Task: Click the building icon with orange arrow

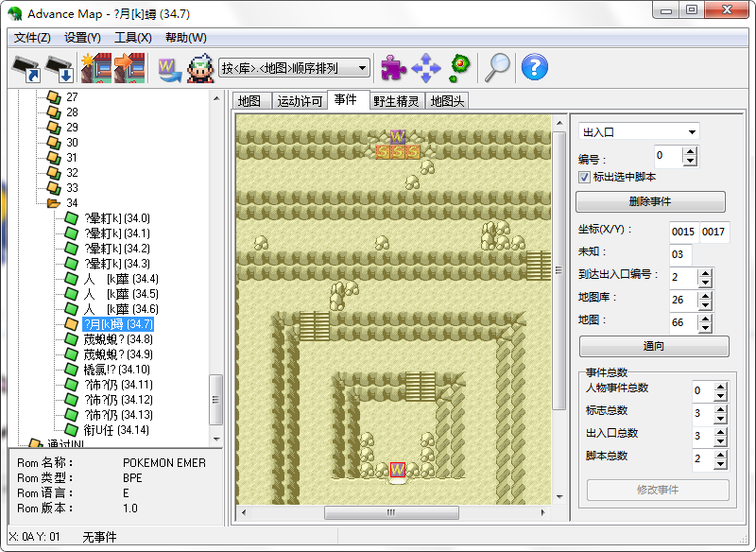Action: (x=129, y=68)
